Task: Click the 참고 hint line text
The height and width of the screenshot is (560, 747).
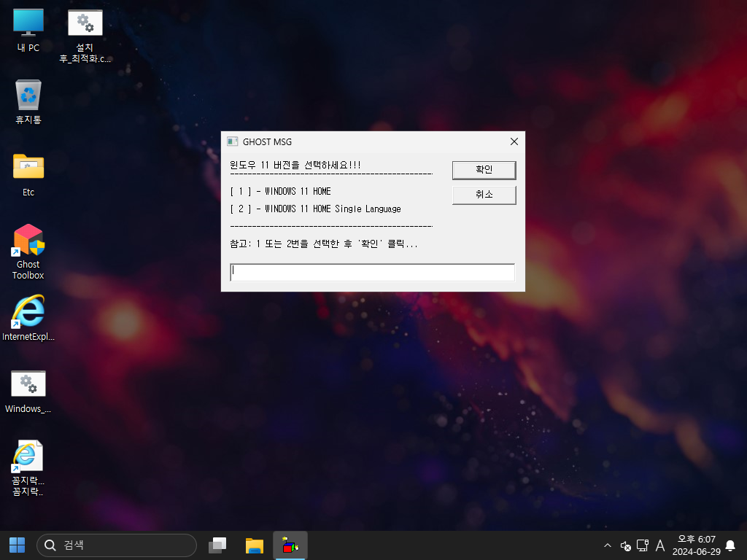Action: [x=323, y=244]
